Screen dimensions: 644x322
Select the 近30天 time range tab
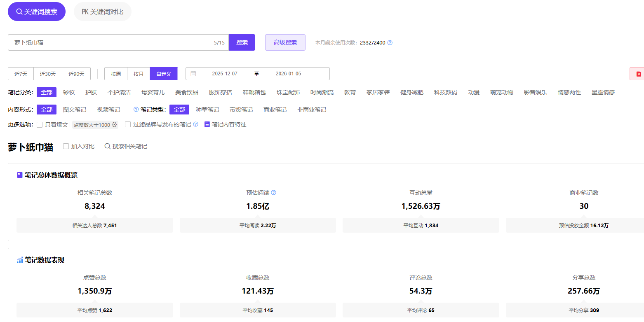coord(48,74)
